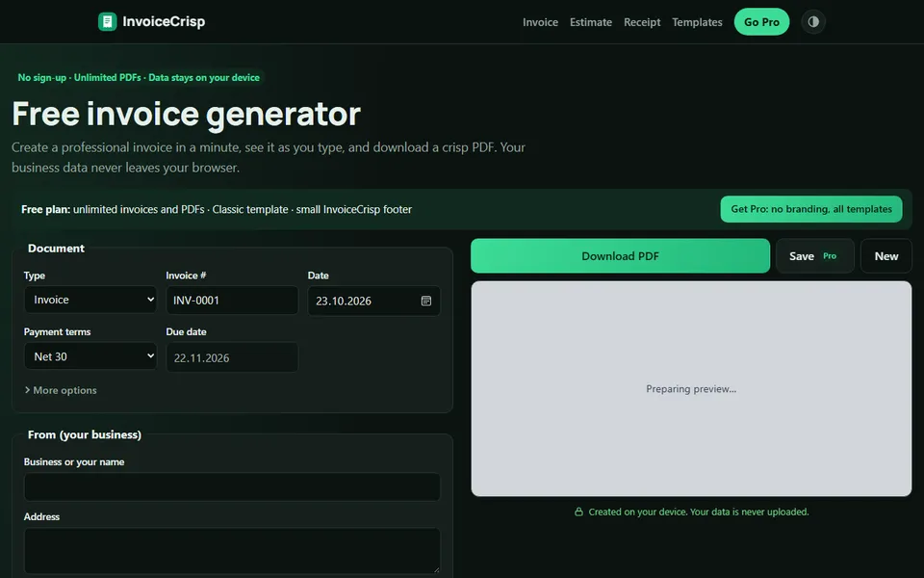This screenshot has height=578, width=924.
Task: Toggle the dark/light theme icon
Action: point(813,22)
